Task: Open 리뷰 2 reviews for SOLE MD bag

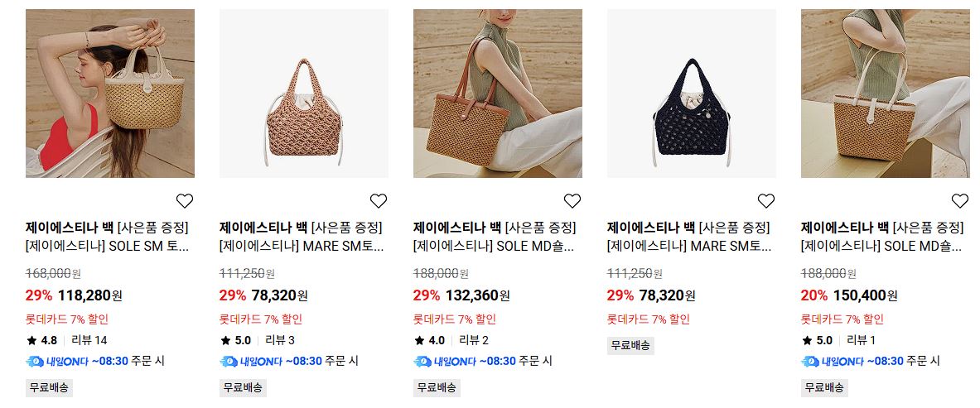Action: coord(474,340)
